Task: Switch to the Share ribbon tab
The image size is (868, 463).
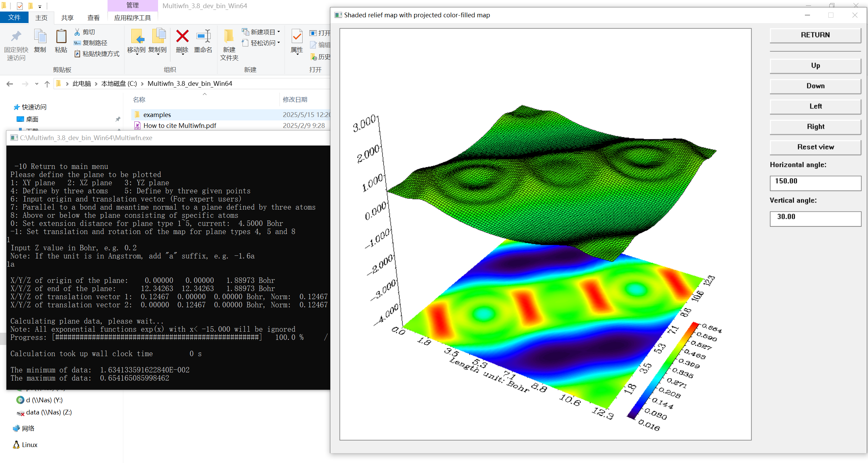Action: [67, 18]
